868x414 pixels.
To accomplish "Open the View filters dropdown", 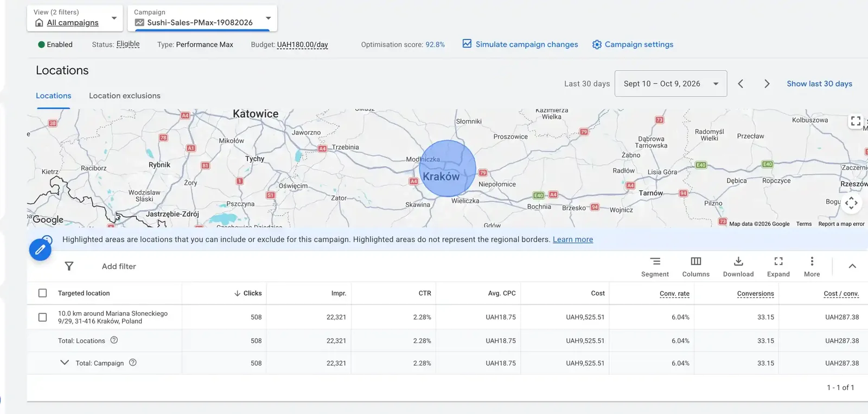I will tap(75, 18).
